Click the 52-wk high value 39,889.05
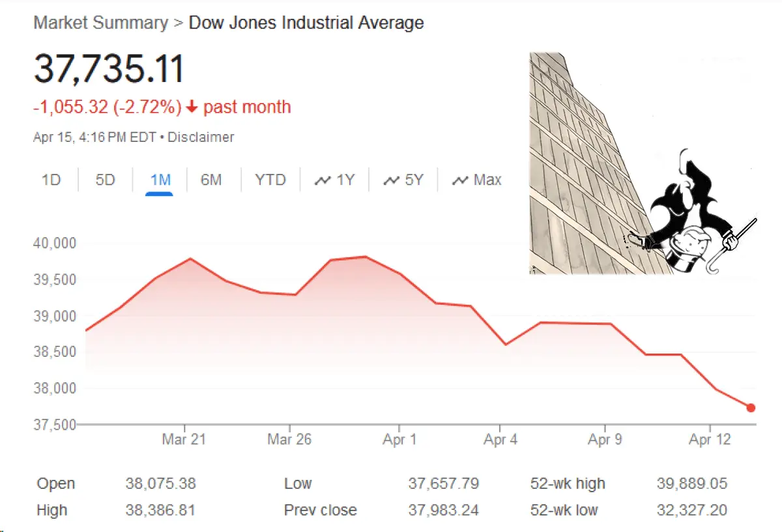 (692, 484)
